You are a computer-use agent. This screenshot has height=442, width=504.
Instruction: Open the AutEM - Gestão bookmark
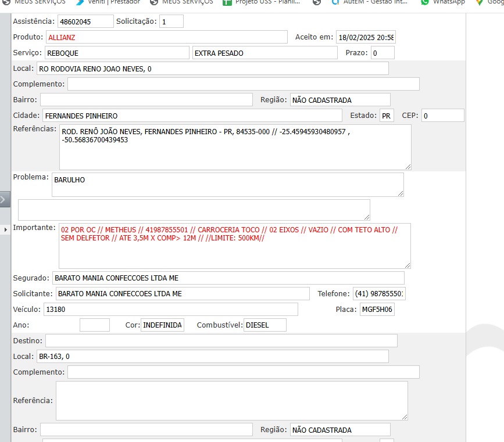coord(369,2)
